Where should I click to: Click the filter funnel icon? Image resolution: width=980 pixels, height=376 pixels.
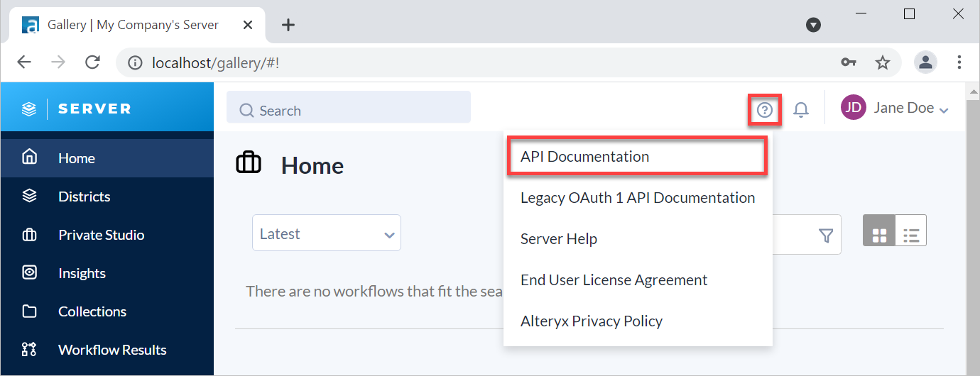coord(825,236)
